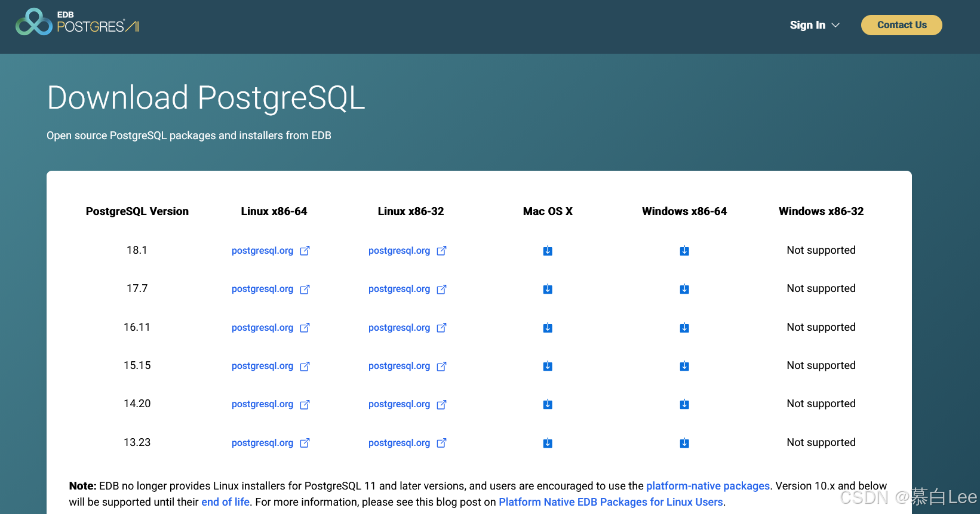Select version cell 17.7

pyautogui.click(x=137, y=288)
